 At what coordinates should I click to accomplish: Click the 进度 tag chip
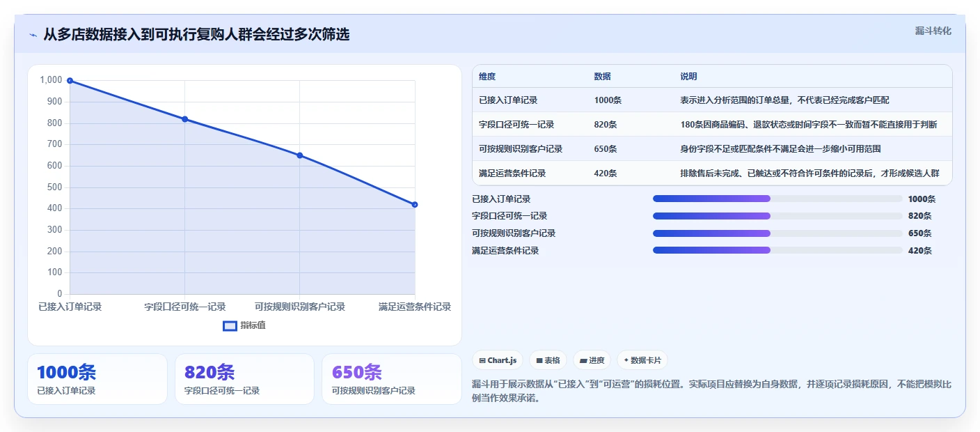(592, 360)
